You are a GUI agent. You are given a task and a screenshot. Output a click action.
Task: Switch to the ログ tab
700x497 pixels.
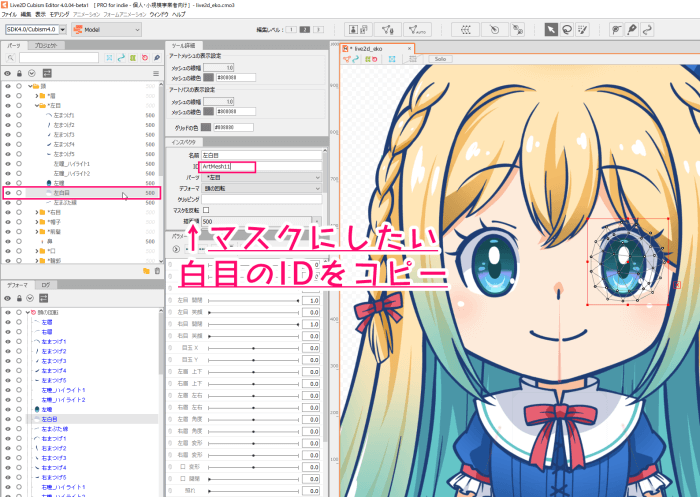(46, 284)
